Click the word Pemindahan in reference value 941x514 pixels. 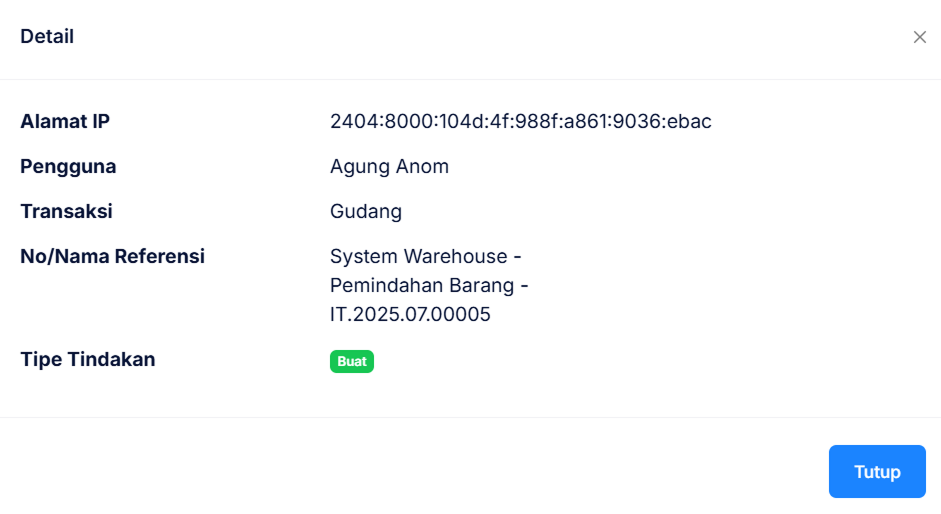pyautogui.click(x=382, y=286)
